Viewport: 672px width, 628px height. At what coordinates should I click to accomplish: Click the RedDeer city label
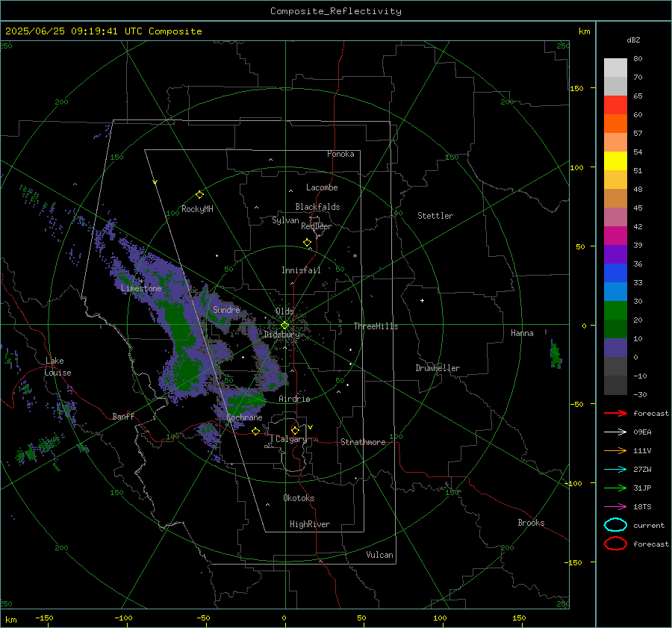[317, 226]
